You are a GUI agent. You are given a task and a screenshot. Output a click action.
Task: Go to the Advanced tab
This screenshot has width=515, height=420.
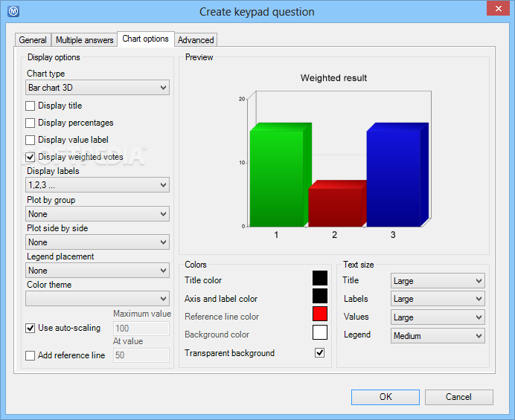coord(196,40)
